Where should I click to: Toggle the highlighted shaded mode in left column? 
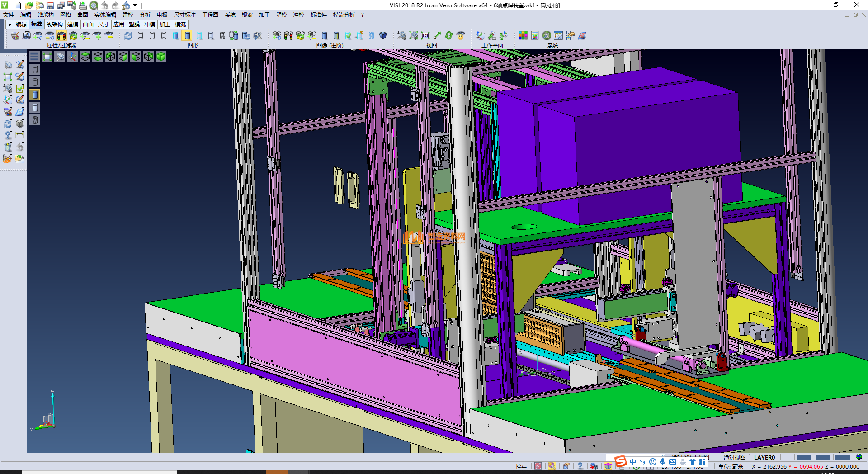35,95
